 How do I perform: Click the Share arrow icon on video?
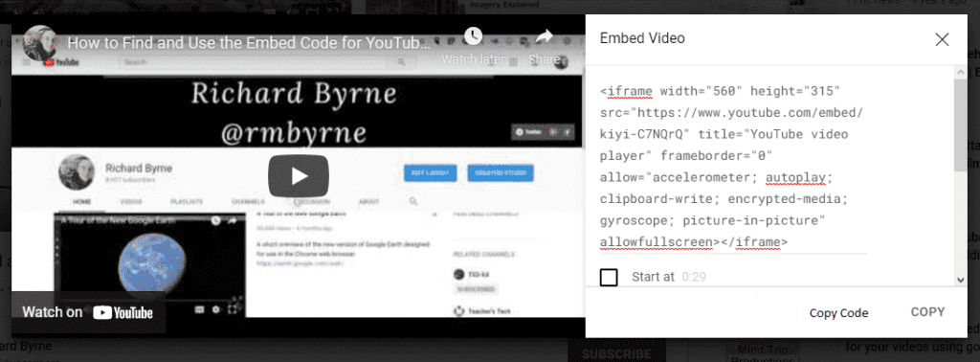click(x=544, y=37)
